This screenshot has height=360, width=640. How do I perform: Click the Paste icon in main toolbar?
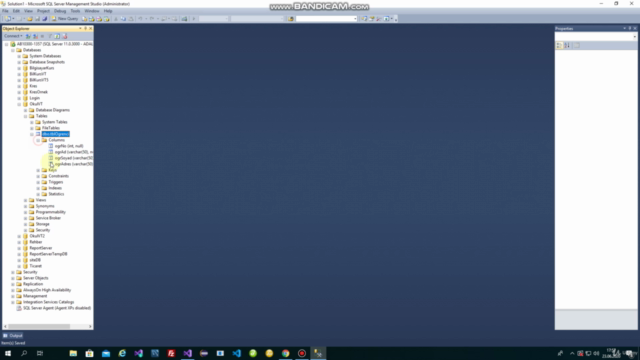tap(131, 19)
